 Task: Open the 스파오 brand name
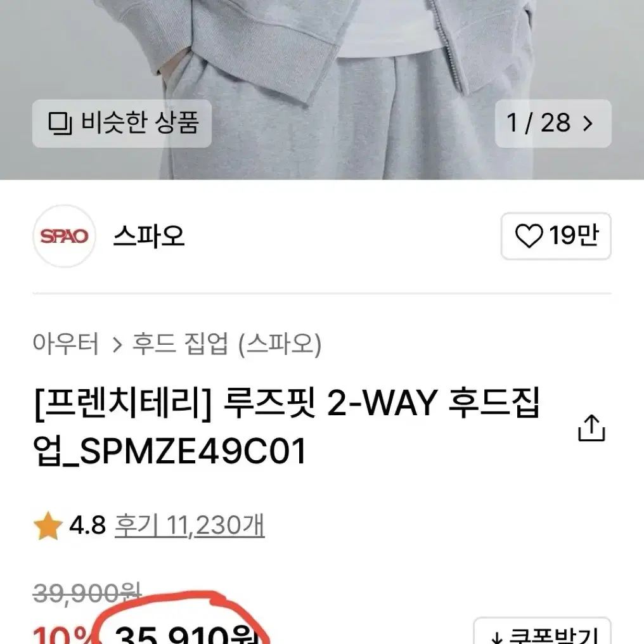click(149, 236)
